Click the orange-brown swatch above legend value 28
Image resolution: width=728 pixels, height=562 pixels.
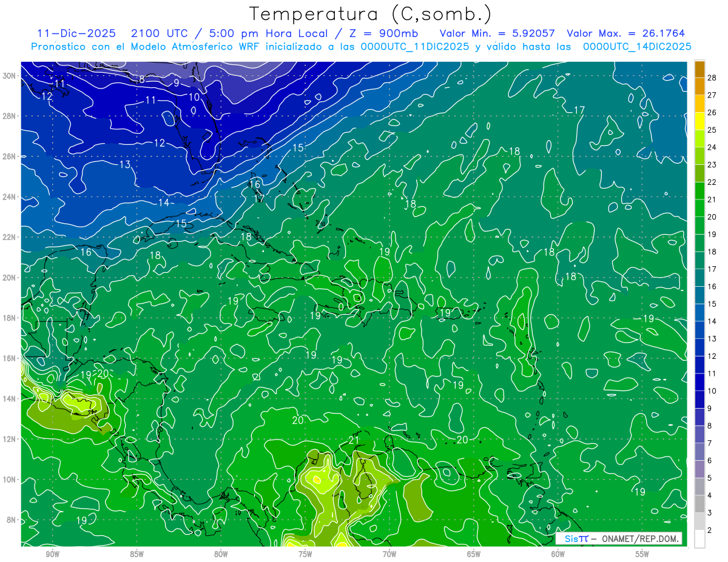pyautogui.click(x=699, y=69)
